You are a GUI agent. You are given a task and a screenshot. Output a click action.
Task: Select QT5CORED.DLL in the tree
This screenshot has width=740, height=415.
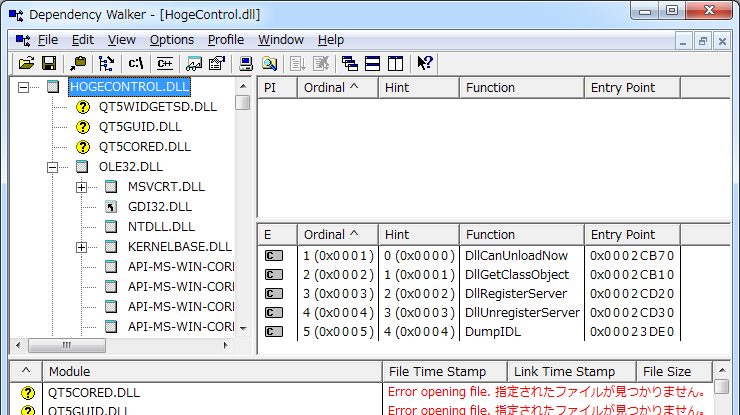pos(145,147)
